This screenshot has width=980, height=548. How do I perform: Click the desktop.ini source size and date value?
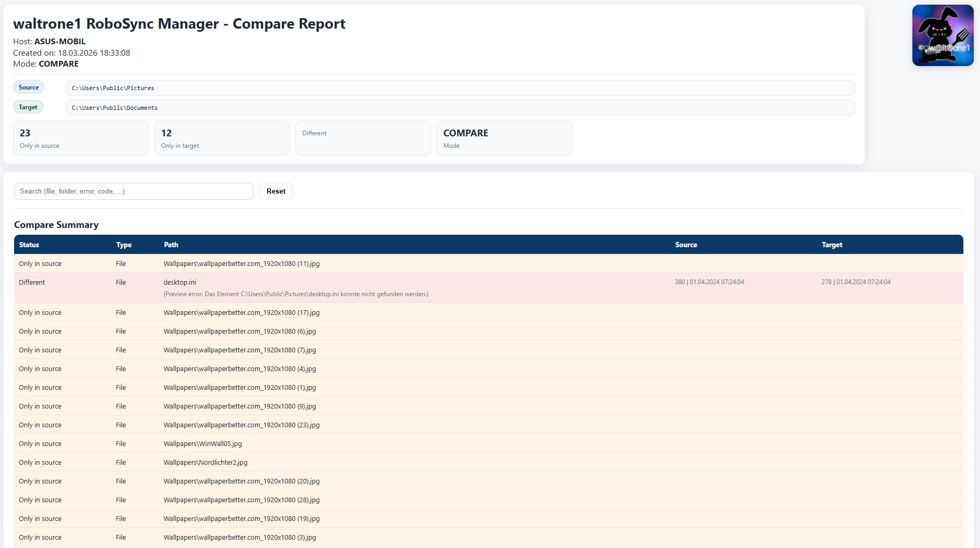tap(709, 282)
